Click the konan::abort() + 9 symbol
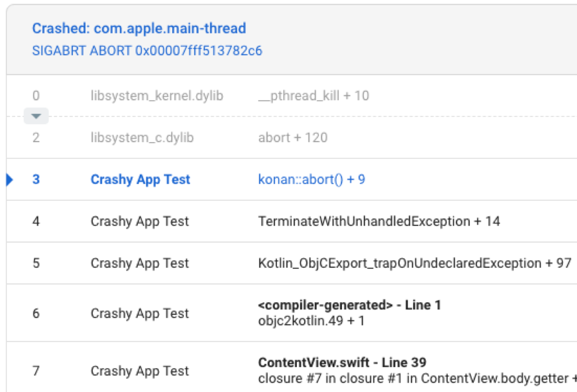577x392 pixels. point(311,179)
